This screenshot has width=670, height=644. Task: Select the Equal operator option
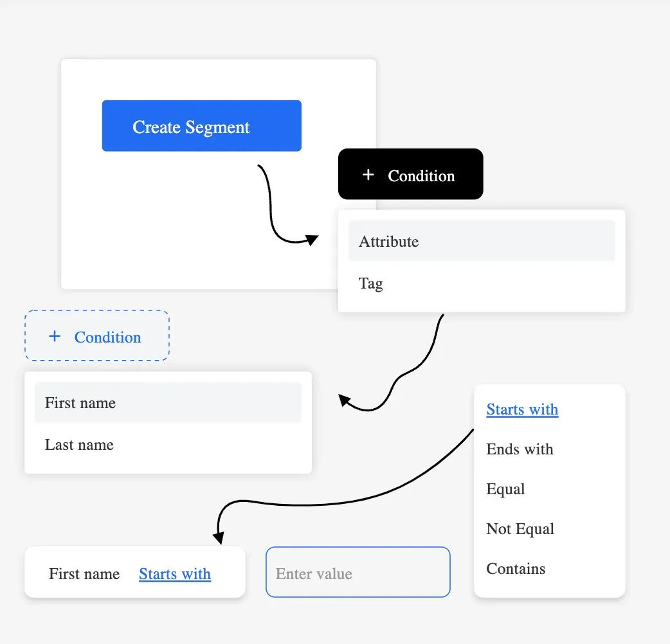[505, 489]
